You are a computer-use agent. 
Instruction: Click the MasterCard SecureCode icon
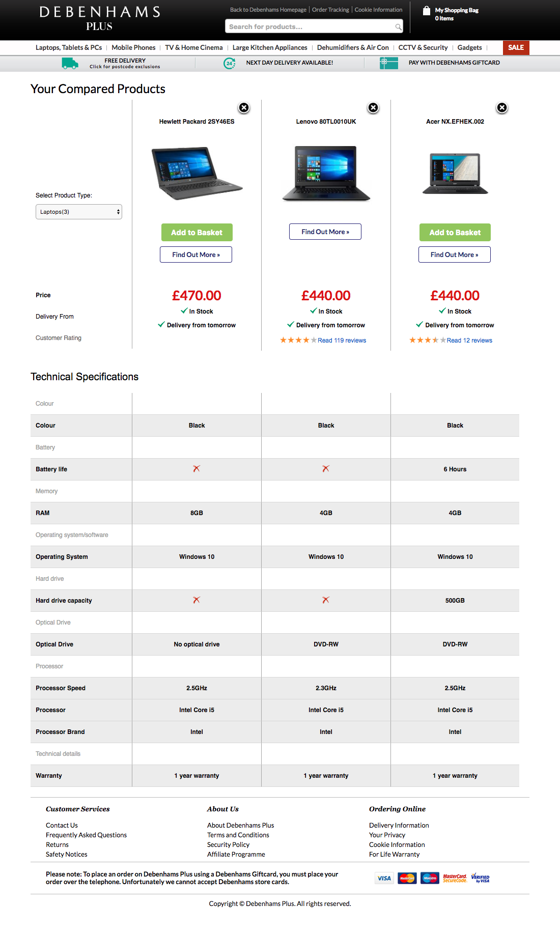point(454,878)
